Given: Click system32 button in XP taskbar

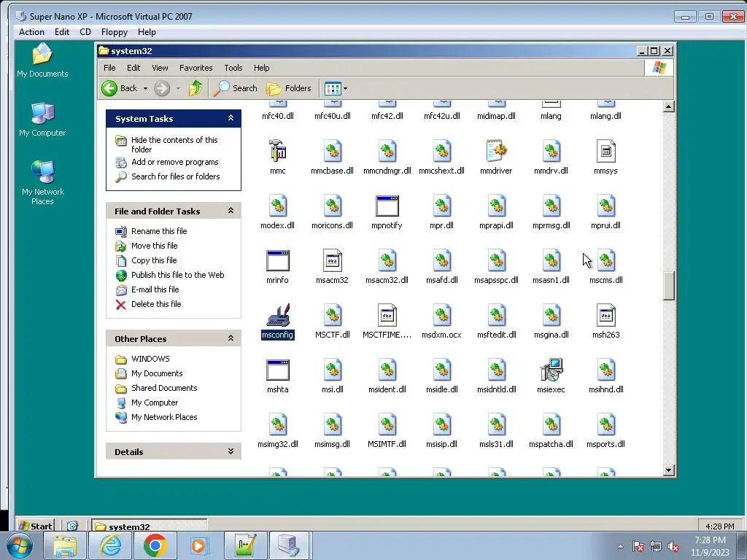Looking at the screenshot, I should click(149, 526).
